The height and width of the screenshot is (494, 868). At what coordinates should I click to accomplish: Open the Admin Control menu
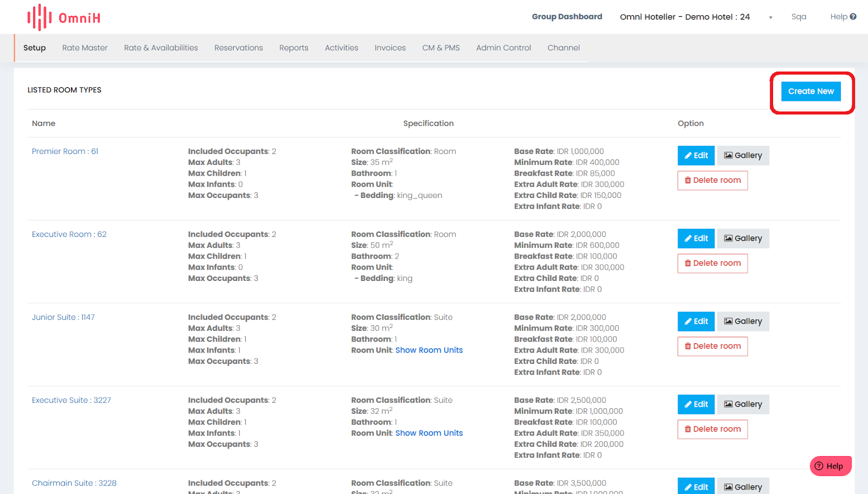(x=503, y=48)
